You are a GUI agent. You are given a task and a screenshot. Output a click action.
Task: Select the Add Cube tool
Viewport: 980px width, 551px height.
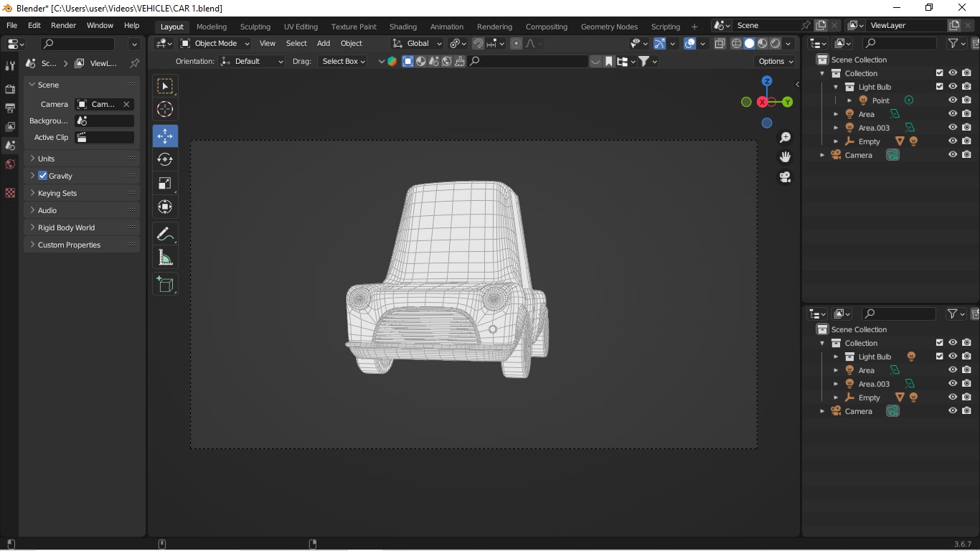coord(165,285)
